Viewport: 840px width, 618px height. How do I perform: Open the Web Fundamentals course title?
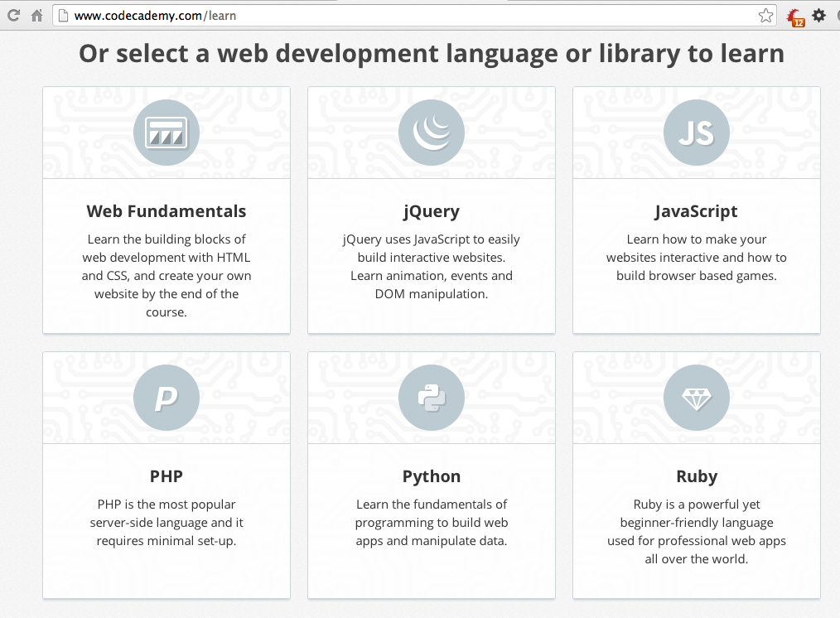(x=166, y=211)
